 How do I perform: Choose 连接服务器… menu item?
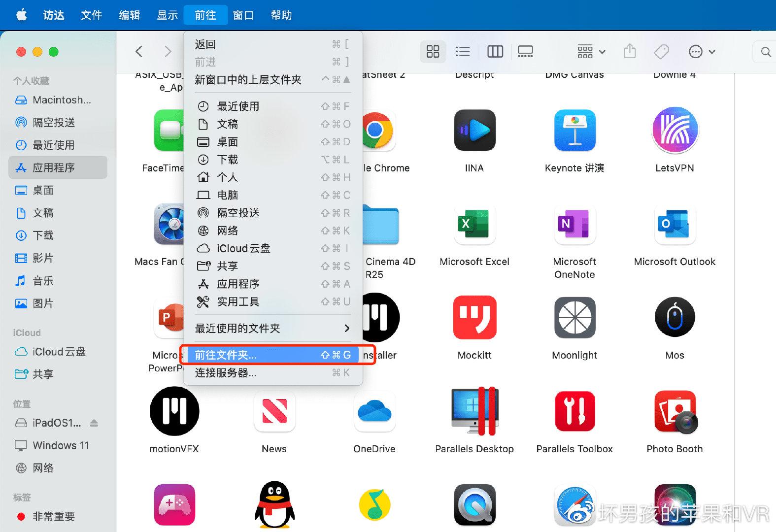tap(273, 372)
